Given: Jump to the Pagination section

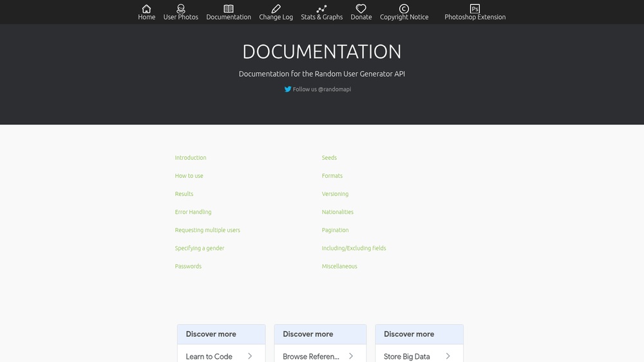Looking at the screenshot, I should (335, 230).
